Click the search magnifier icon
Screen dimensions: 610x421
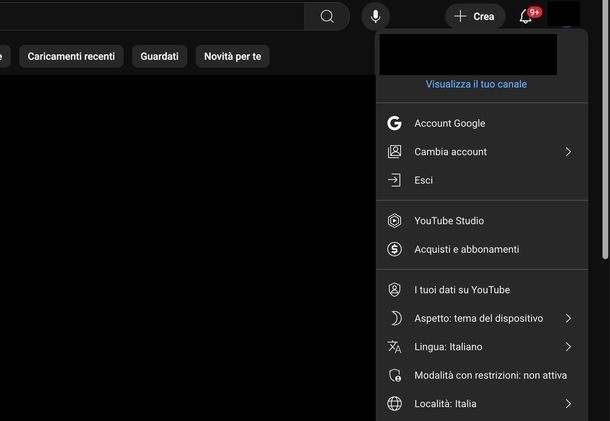(x=327, y=16)
